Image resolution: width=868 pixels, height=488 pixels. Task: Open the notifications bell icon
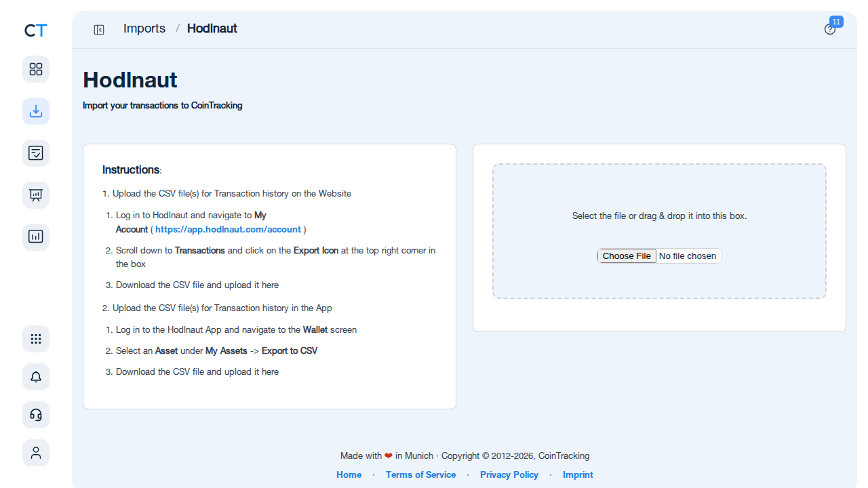click(36, 377)
